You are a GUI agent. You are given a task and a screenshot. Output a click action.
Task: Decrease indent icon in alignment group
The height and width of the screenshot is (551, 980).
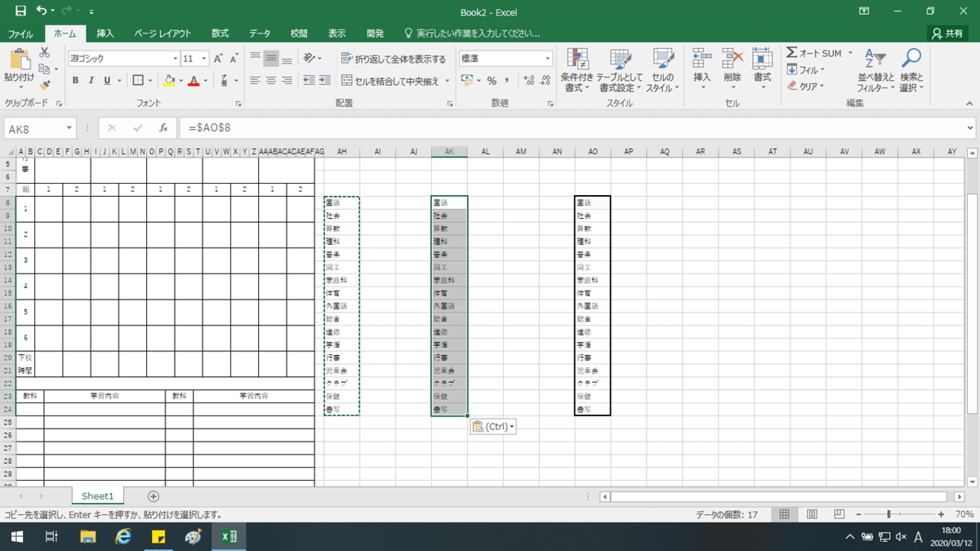(310, 81)
